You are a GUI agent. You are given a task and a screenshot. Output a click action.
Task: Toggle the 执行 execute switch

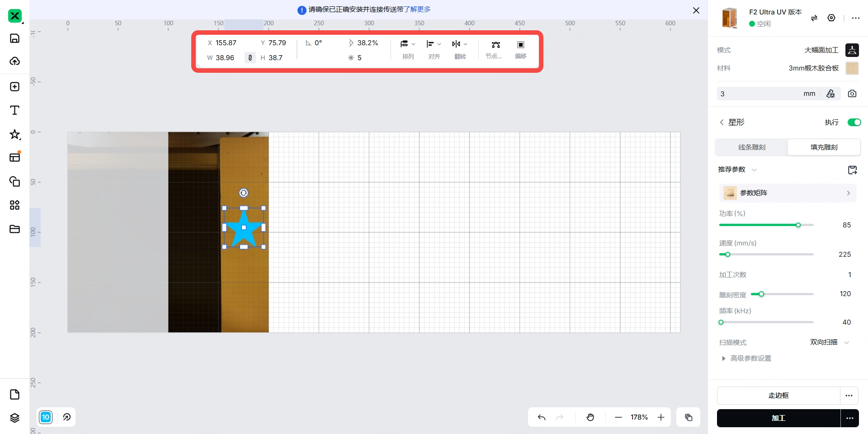pyautogui.click(x=854, y=123)
